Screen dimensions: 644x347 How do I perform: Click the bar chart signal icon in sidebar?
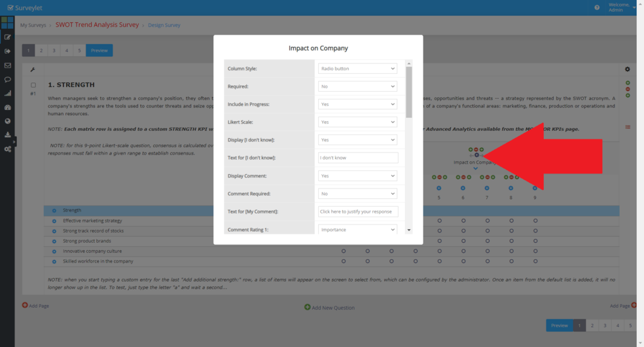click(x=7, y=94)
